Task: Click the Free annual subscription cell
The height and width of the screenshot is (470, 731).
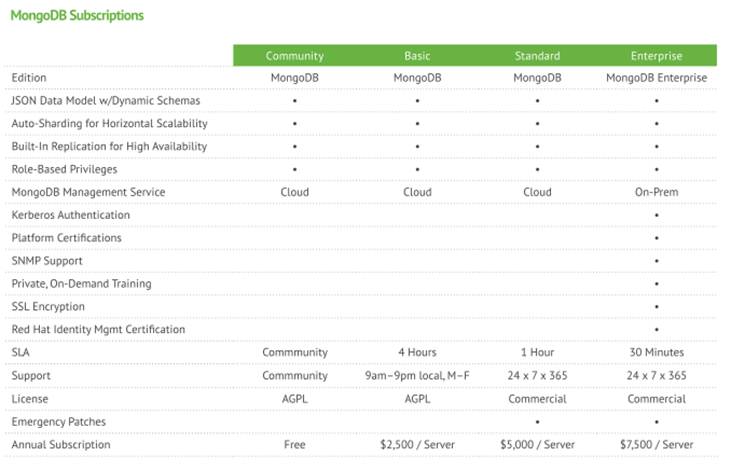Action: point(294,445)
